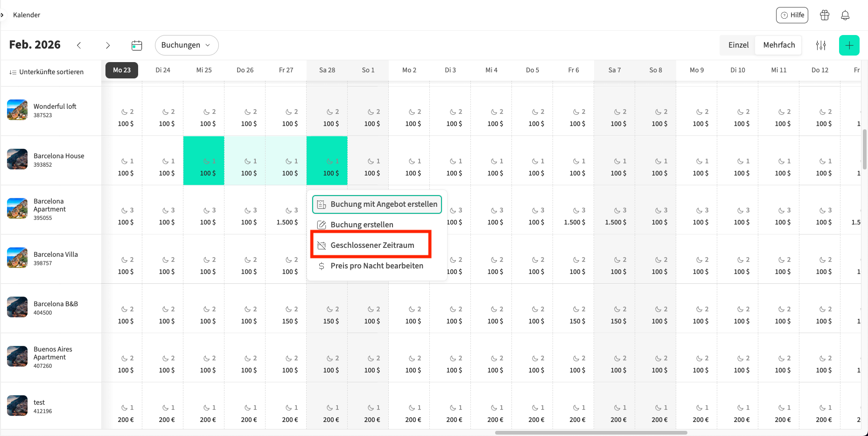The image size is (868, 436).
Task: Click the calendar date picker icon
Action: tap(137, 45)
